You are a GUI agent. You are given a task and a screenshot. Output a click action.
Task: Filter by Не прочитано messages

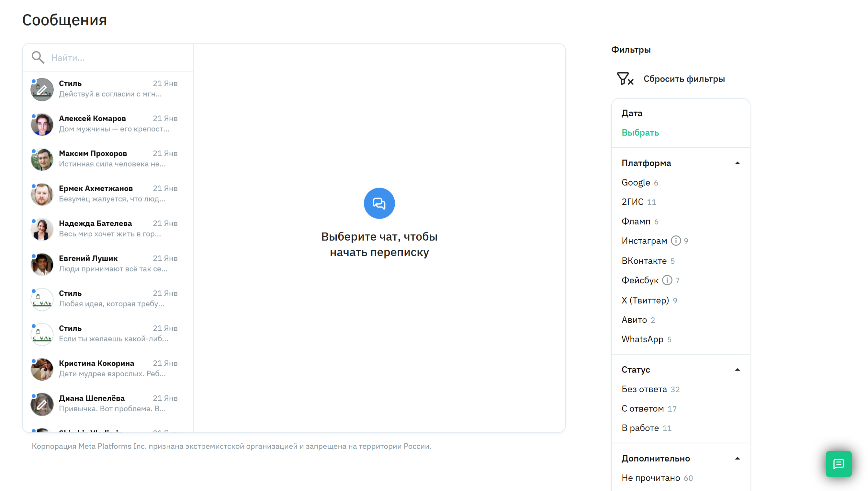650,478
